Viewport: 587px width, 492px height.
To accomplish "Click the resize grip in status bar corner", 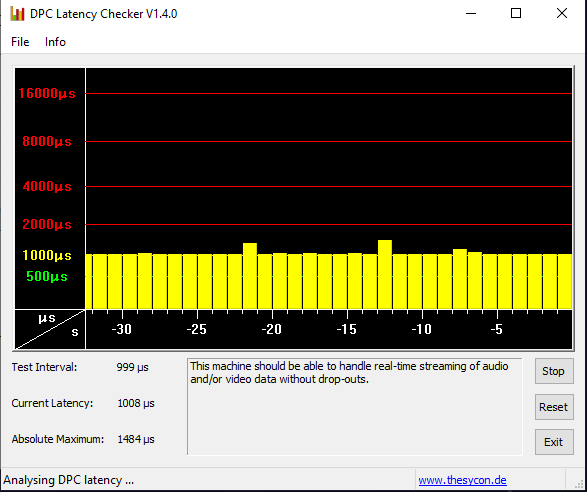I will [579, 483].
